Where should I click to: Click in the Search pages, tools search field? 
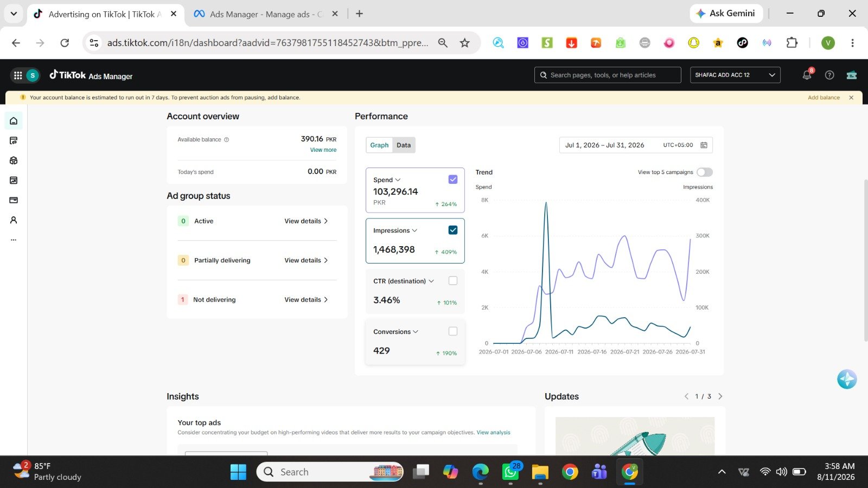pyautogui.click(x=608, y=75)
